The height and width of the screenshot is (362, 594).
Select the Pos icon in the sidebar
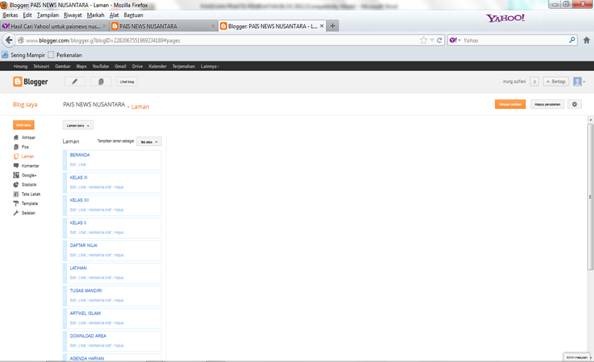[16, 147]
